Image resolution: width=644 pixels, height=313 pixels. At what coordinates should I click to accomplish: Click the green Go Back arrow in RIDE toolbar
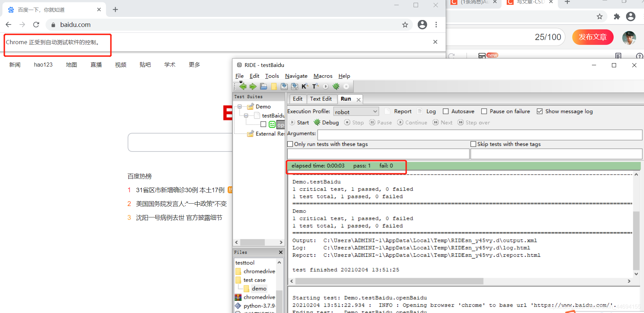pyautogui.click(x=243, y=87)
